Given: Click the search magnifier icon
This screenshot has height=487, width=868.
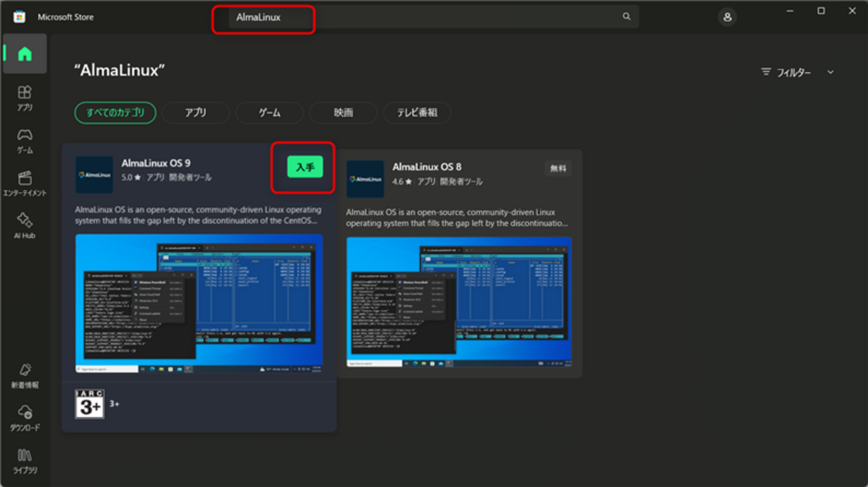Looking at the screenshot, I should [626, 17].
